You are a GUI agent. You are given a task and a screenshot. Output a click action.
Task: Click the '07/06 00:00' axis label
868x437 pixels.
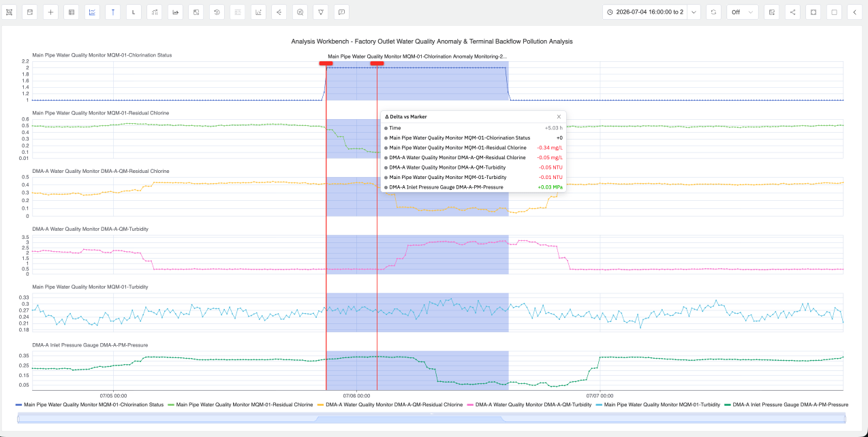(x=357, y=395)
